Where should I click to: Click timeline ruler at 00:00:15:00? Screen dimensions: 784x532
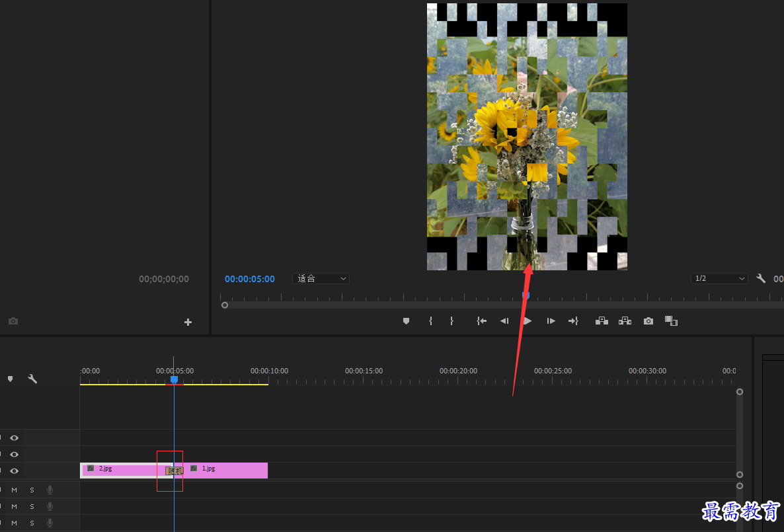click(364, 371)
